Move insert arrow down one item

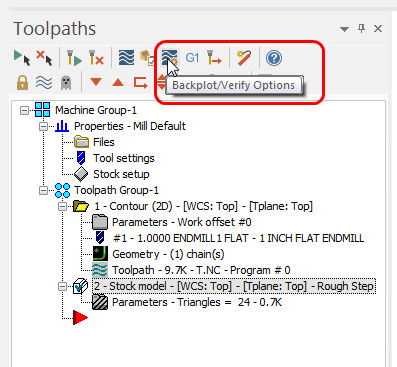point(96,82)
